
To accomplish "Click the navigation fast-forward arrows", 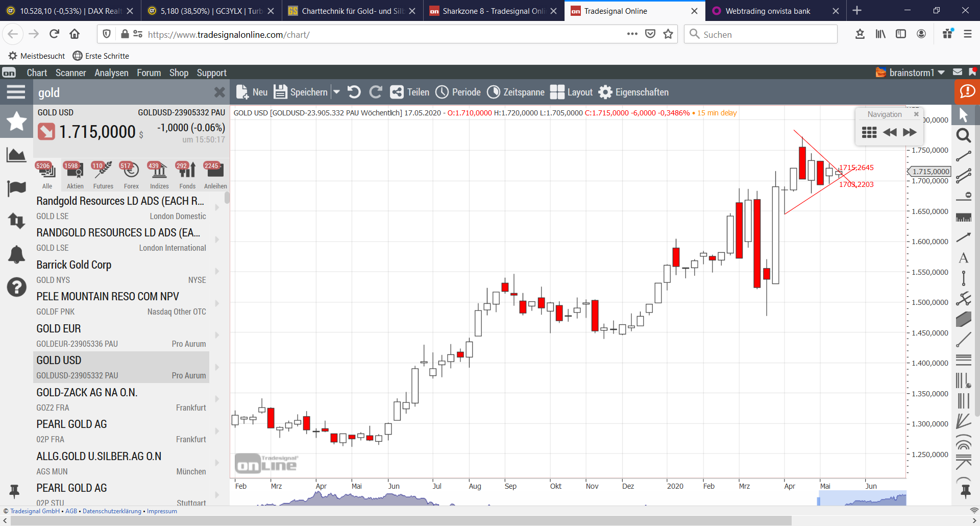I will [910, 132].
